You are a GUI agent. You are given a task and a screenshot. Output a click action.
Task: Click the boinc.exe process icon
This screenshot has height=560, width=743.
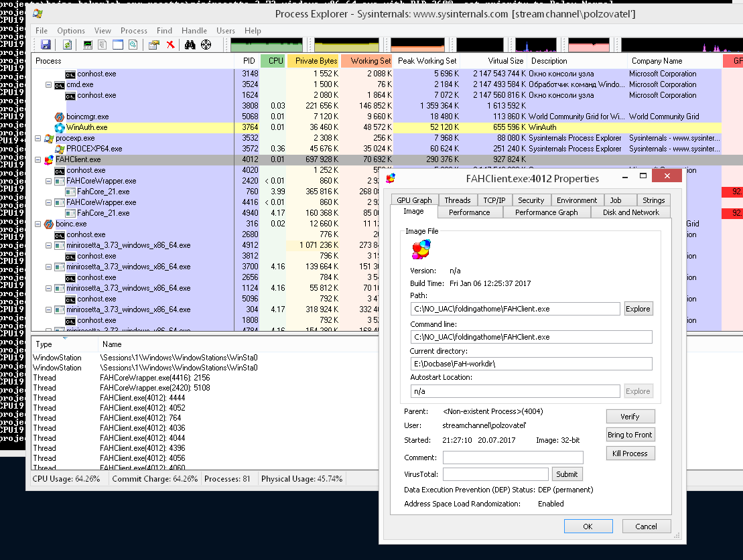49,224
